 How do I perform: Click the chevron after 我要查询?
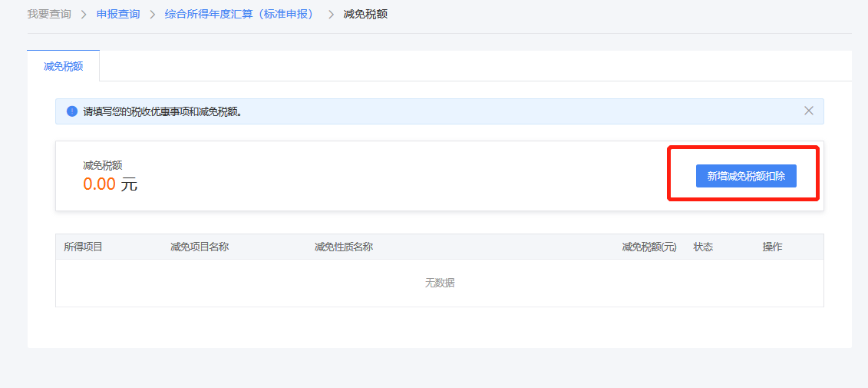pyautogui.click(x=84, y=15)
